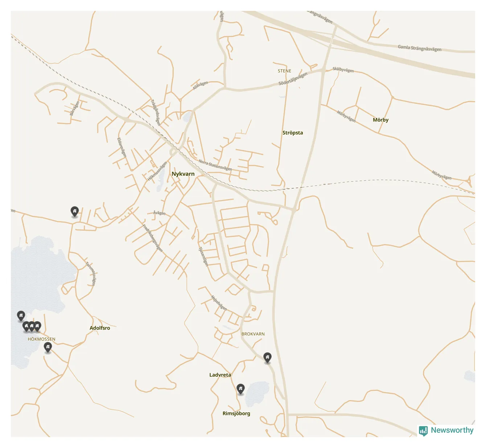Click the STENE area label
This screenshot has height=448, width=486.
pos(284,71)
